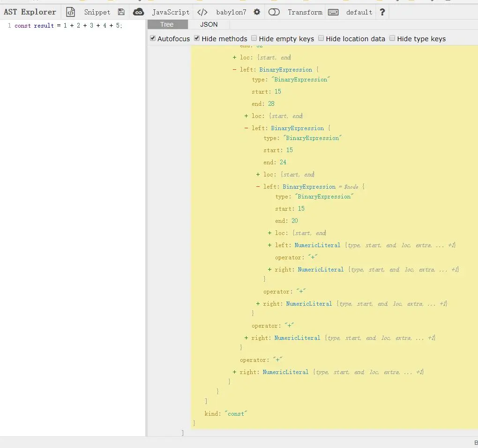The width and height of the screenshot is (478, 448).
Task: Click the save floppy disk icon
Action: tap(121, 12)
